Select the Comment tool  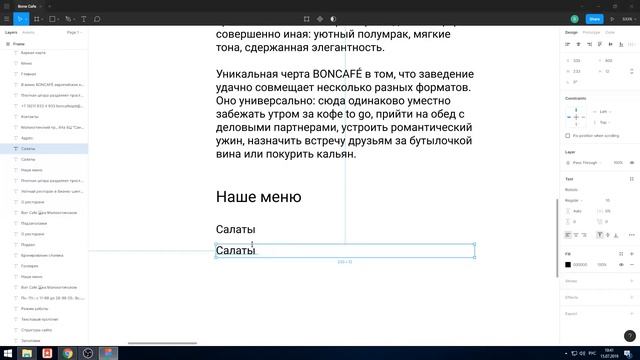tap(97, 19)
